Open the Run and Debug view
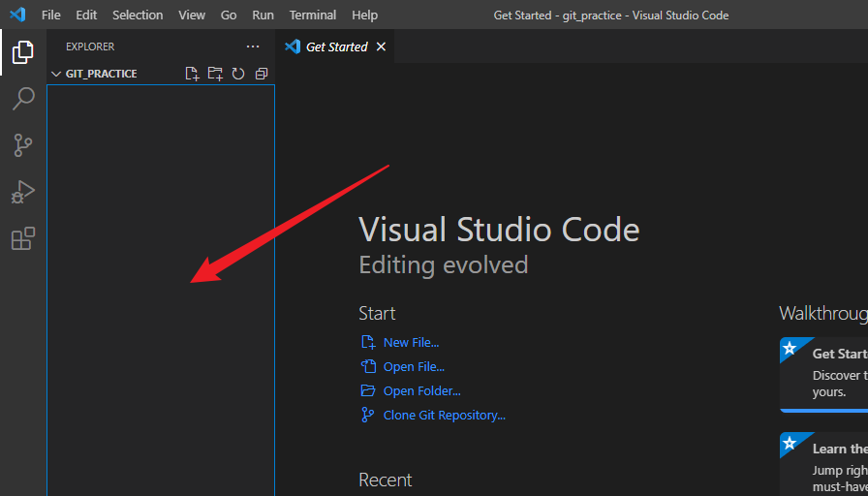Viewport: 868px width, 496px height. (x=23, y=192)
